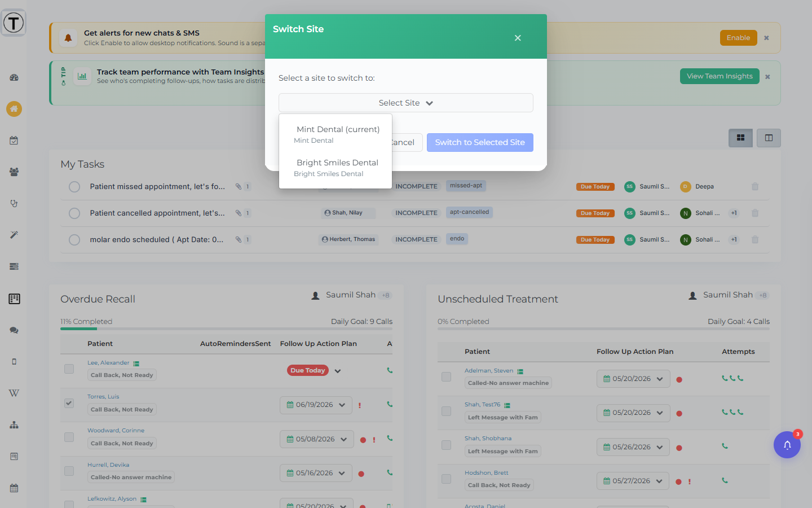Click Switch to Selected Site button
This screenshot has height=508, width=812.
480,142
